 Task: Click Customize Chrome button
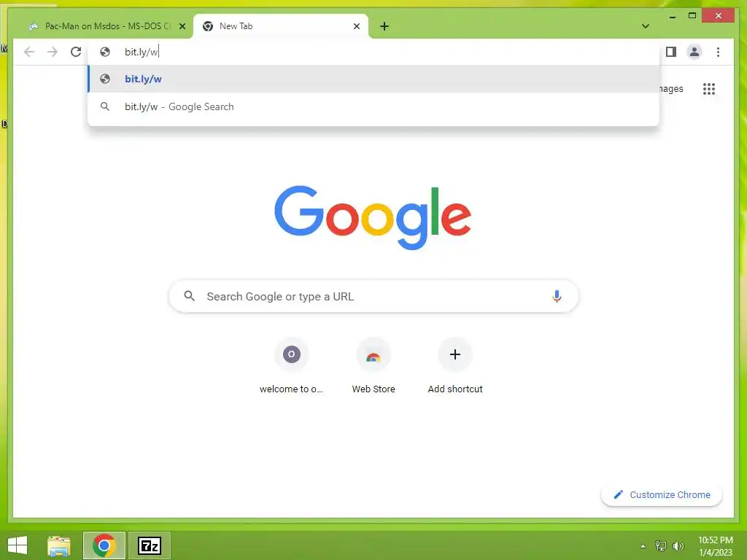[662, 495]
